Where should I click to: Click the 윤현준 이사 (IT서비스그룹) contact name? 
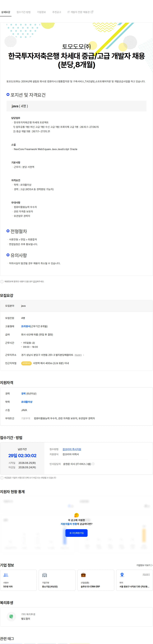(77, 464)
